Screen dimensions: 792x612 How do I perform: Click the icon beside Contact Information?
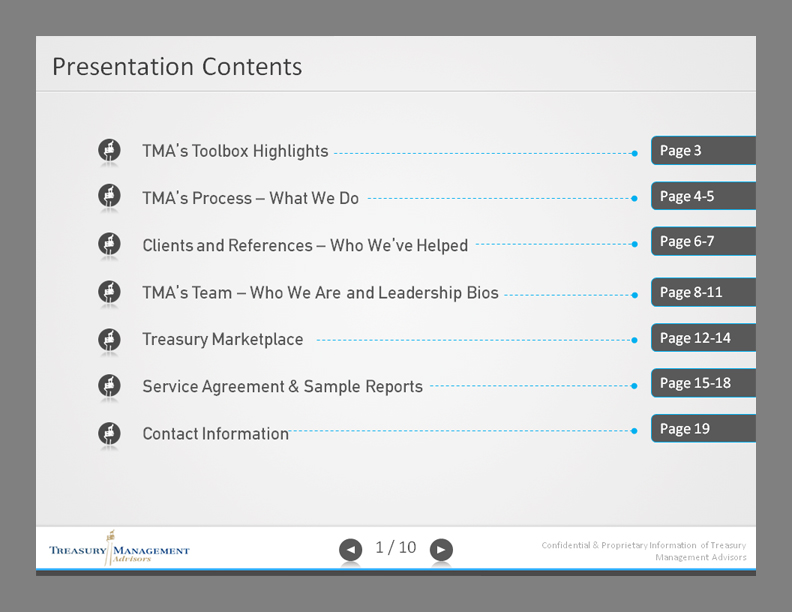[109, 433]
